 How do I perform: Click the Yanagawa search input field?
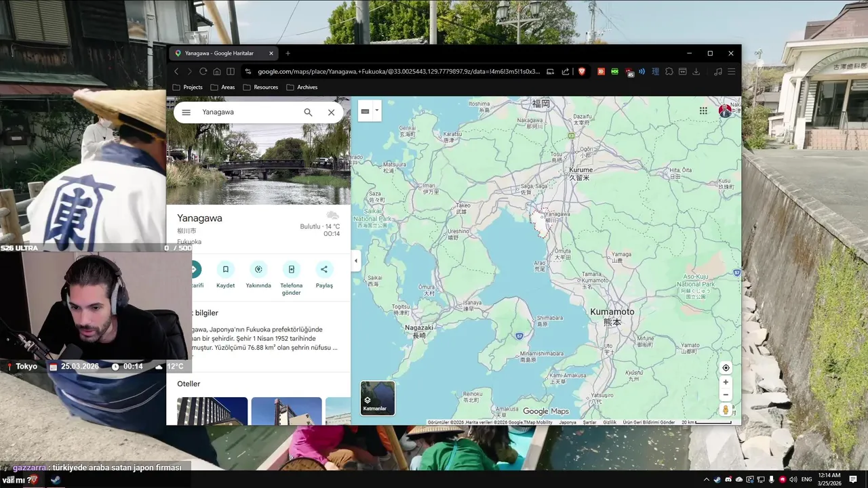248,112
